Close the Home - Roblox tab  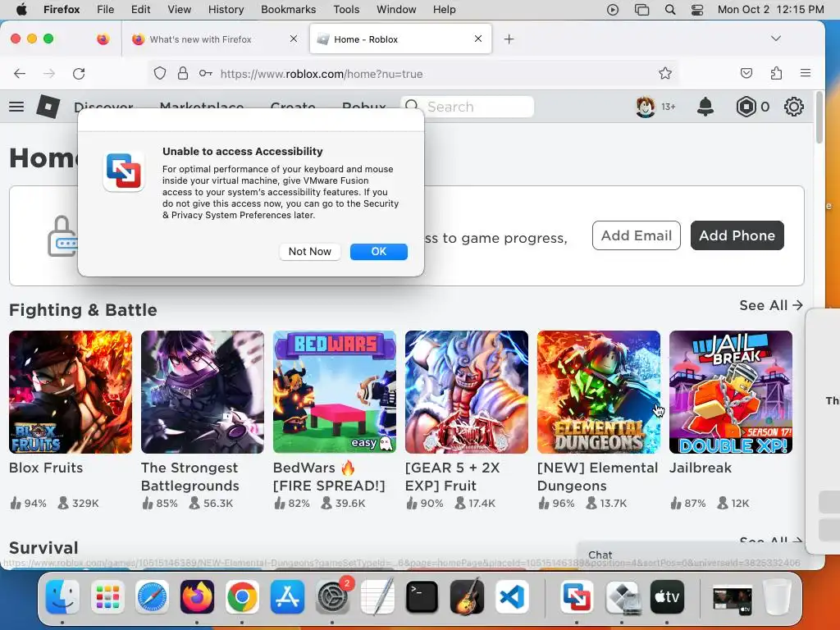(x=478, y=39)
